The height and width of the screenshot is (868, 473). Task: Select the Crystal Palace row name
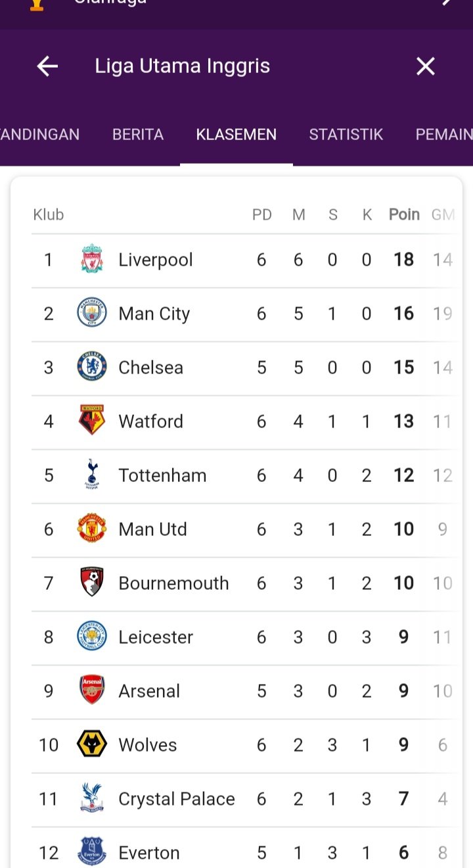177,798
